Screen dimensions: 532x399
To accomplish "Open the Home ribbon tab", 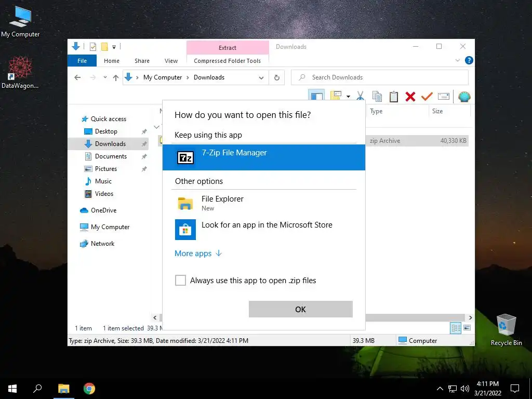I will coord(112,61).
